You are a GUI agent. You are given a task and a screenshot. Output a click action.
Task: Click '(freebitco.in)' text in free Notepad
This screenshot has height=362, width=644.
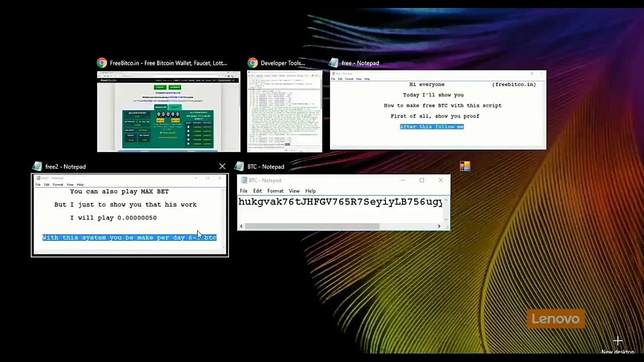tap(514, 84)
